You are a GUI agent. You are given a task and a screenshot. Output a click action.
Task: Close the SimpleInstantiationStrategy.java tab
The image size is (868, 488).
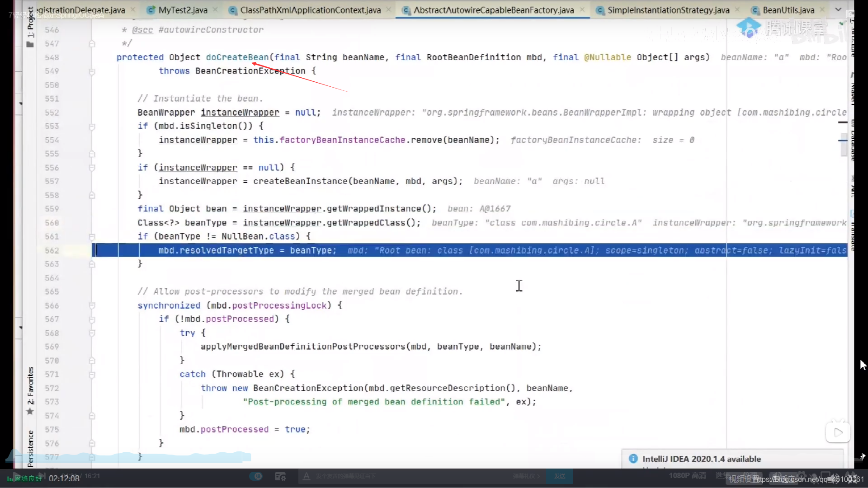tap(737, 9)
